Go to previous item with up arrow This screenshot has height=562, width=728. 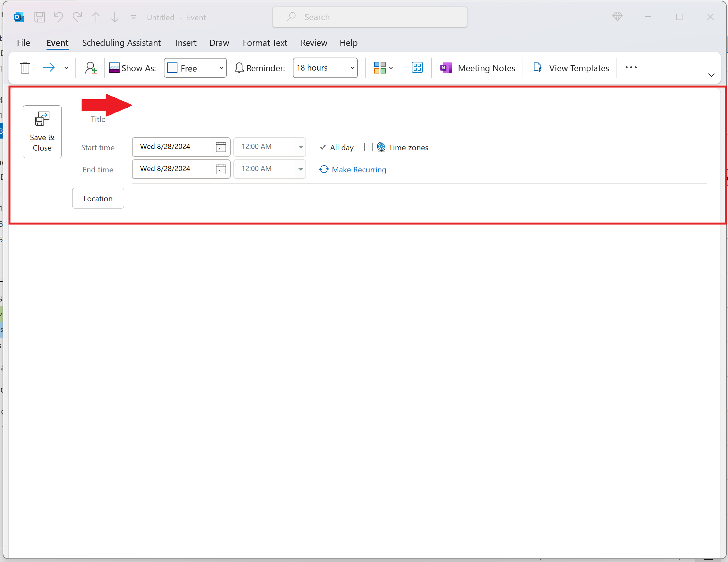coord(96,17)
